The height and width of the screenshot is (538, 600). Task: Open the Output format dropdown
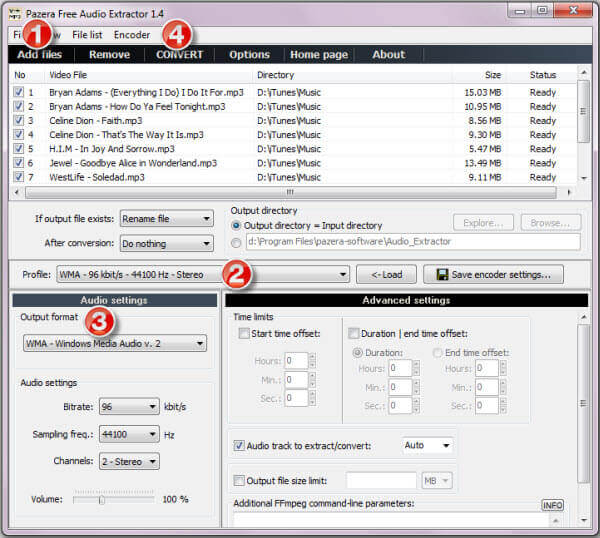[x=200, y=343]
